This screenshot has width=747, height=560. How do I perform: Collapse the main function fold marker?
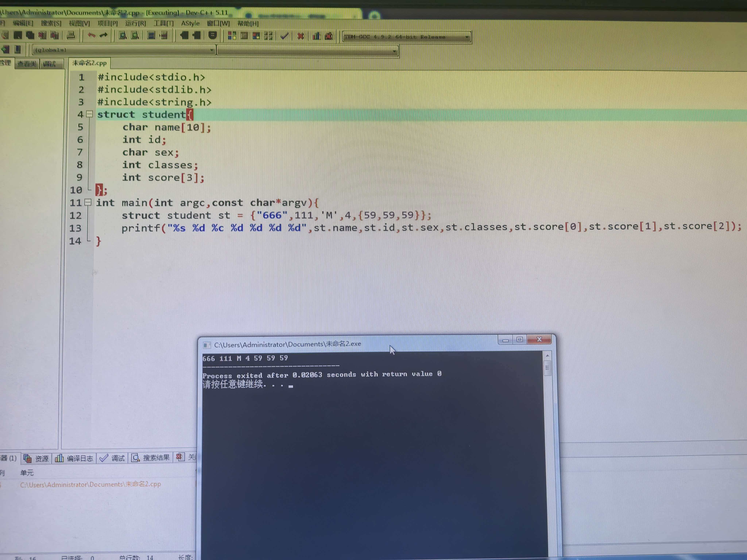tap(88, 202)
